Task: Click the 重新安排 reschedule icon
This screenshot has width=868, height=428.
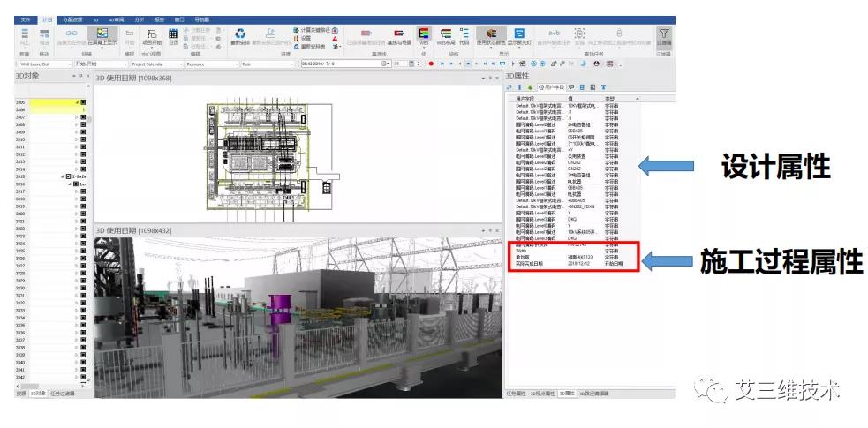Action: tap(239, 35)
